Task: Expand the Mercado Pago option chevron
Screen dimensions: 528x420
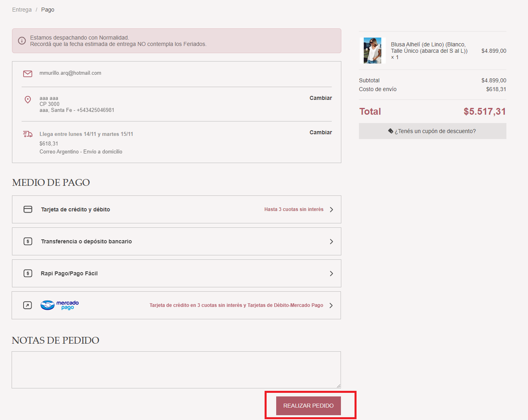Action: [331, 305]
